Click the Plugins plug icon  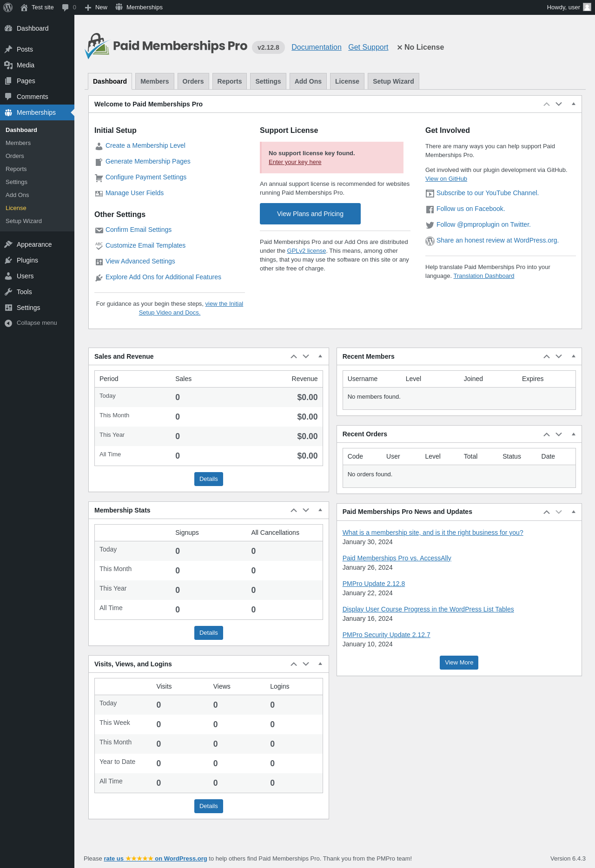pyautogui.click(x=8, y=260)
